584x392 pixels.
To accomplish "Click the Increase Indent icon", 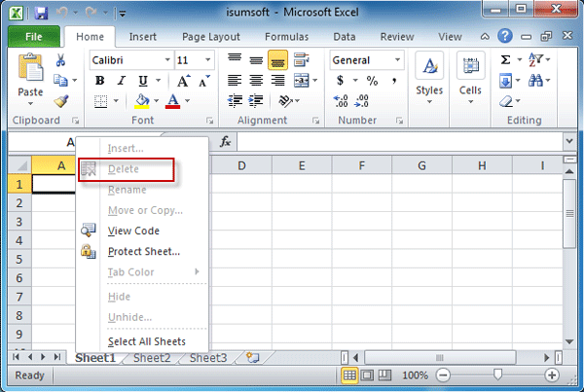I will pyautogui.click(x=256, y=101).
